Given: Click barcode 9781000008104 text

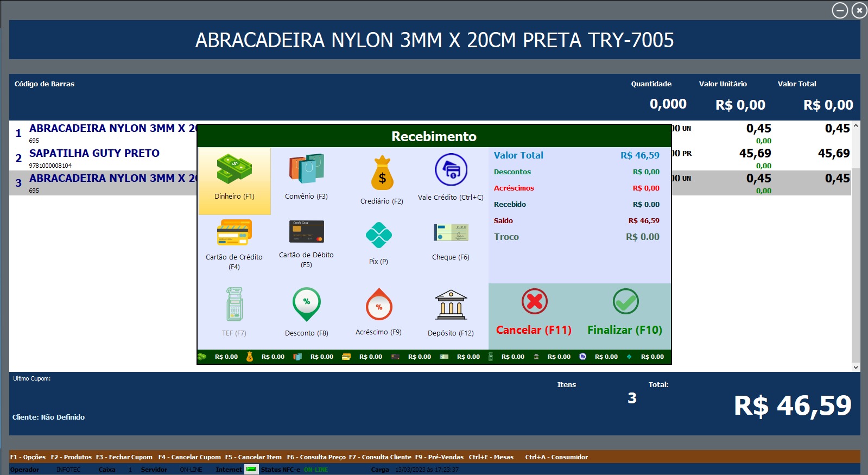Looking at the screenshot, I should (x=50, y=166).
